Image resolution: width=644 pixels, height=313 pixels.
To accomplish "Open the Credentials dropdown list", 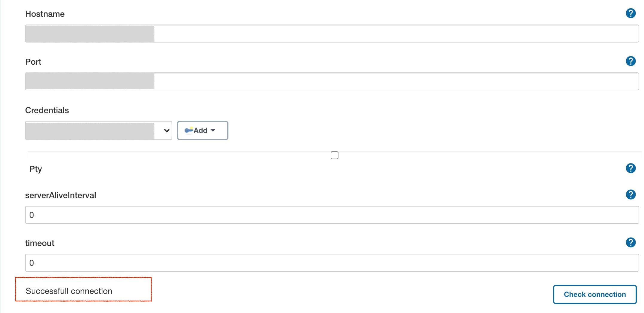I will pos(98,130).
